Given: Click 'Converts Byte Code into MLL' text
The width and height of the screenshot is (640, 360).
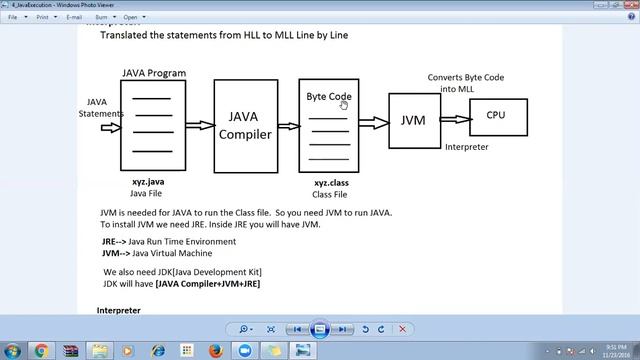Looking at the screenshot, I should point(466,83).
